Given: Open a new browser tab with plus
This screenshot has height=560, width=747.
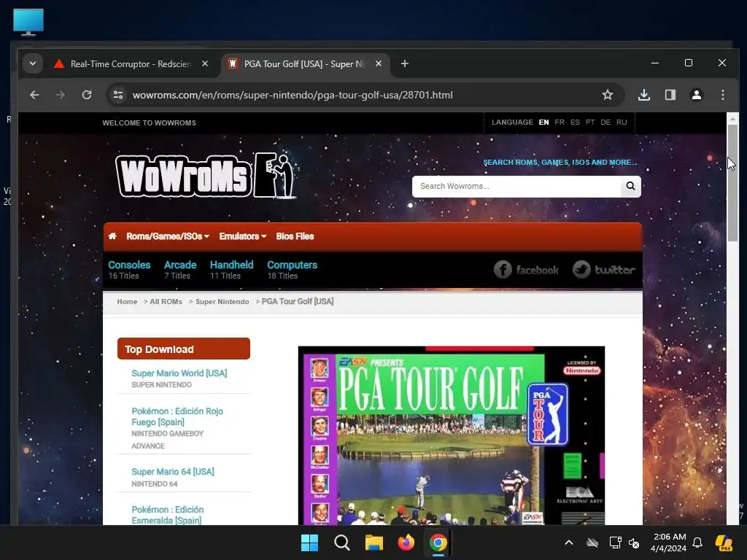Looking at the screenshot, I should point(404,63).
